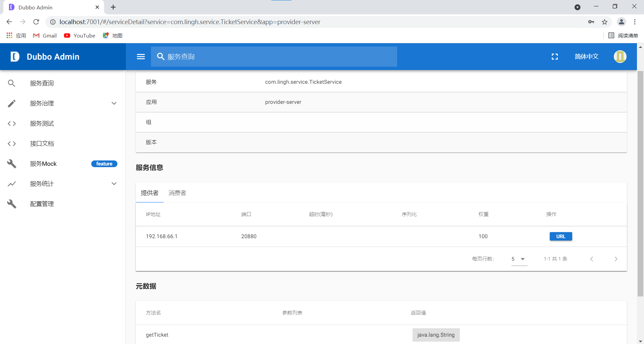Expand the 服务统计 submenu chevron

[114, 184]
